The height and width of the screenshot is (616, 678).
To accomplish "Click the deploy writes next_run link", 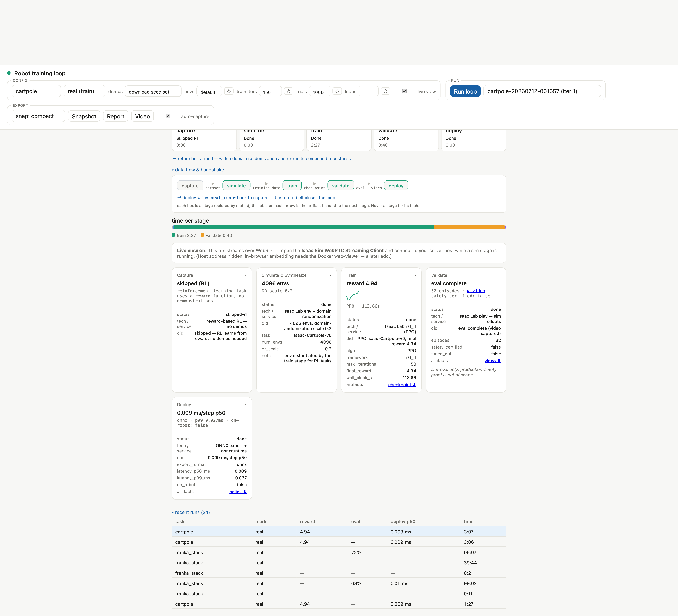I will 256,198.
